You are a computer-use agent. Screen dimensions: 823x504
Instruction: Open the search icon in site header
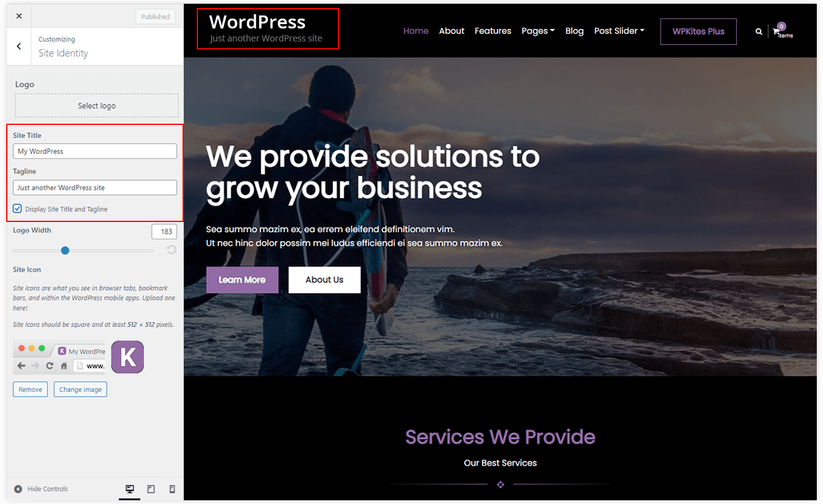(759, 32)
